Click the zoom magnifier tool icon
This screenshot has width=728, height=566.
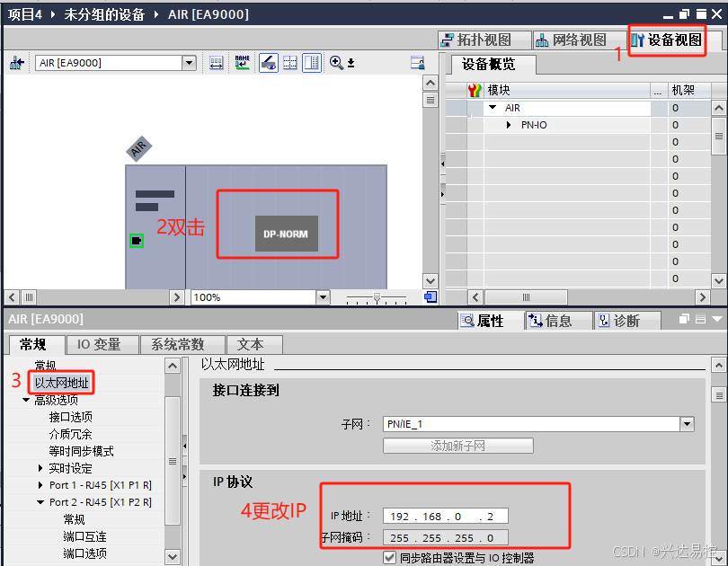(336, 63)
